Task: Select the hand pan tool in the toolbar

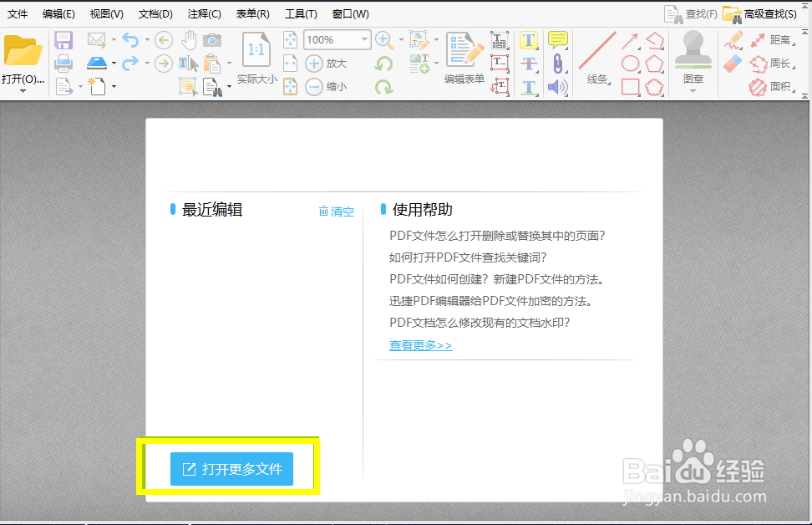Action: tap(190, 39)
